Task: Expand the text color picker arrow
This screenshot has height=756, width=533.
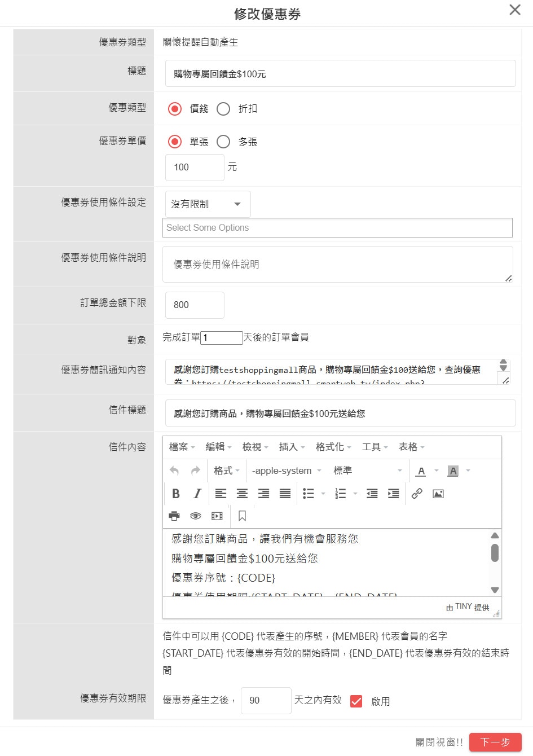Action: [x=437, y=471]
